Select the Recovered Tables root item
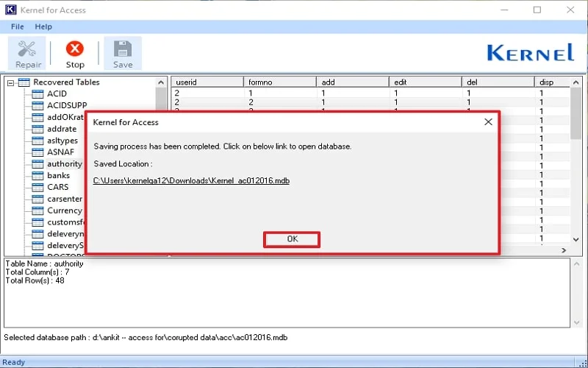This screenshot has height=368, width=588. [x=66, y=82]
